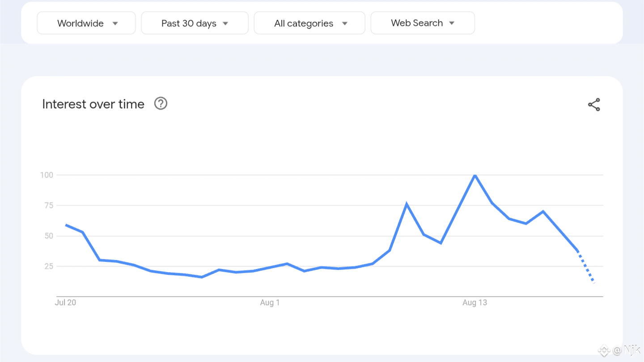Click the arrow icon next to Worldwide

tap(115, 23)
